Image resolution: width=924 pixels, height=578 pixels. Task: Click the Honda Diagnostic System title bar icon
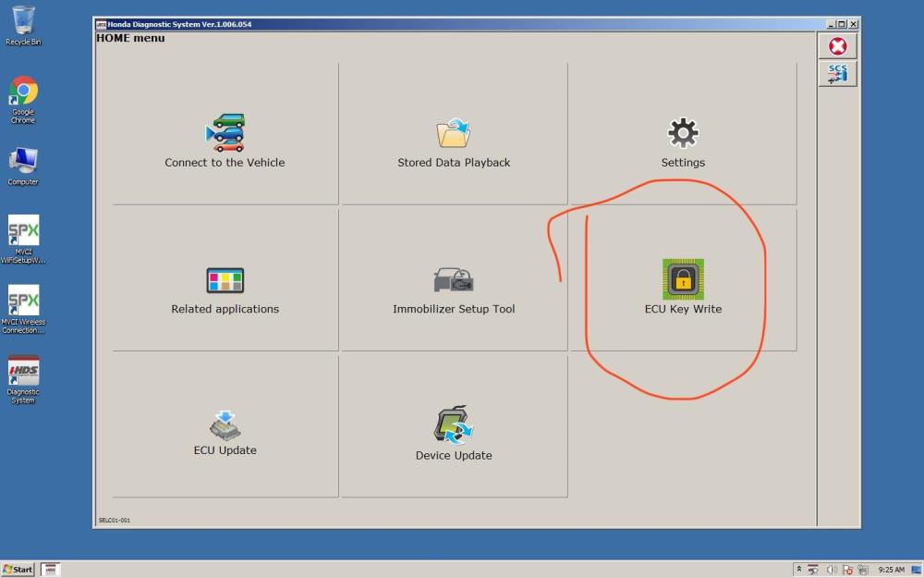pos(101,24)
